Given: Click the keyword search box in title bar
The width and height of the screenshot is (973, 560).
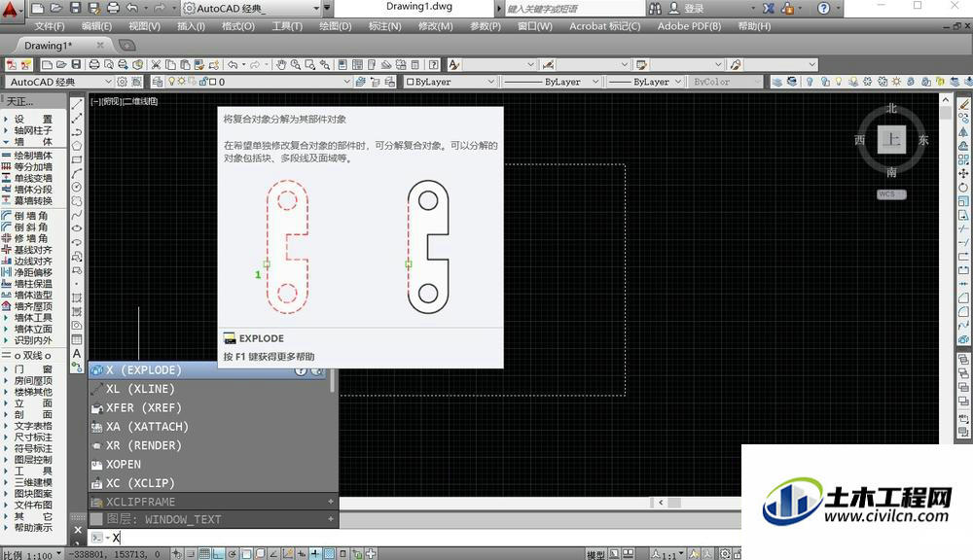Looking at the screenshot, I should [574, 9].
